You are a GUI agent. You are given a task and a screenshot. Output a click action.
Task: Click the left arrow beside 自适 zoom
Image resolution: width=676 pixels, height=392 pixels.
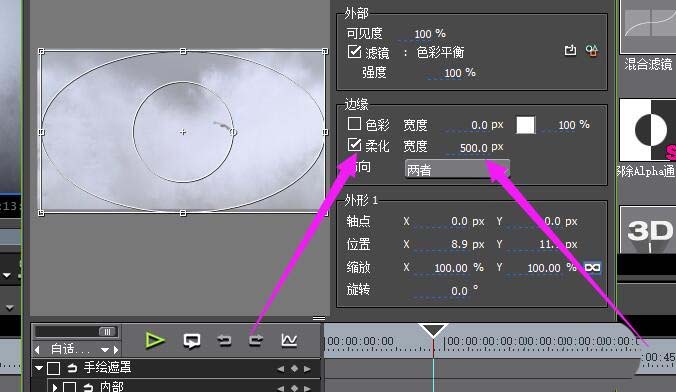click(37, 349)
